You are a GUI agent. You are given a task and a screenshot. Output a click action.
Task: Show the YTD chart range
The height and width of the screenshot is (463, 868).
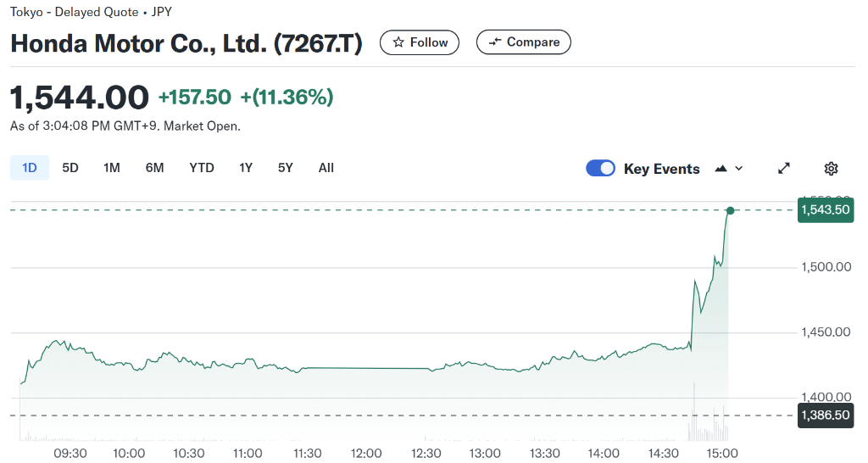tap(202, 168)
